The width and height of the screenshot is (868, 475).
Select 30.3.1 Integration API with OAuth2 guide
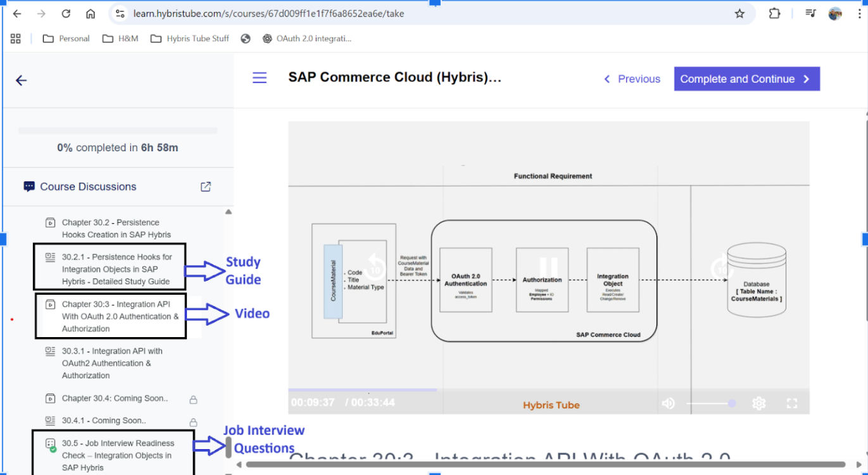click(x=111, y=363)
